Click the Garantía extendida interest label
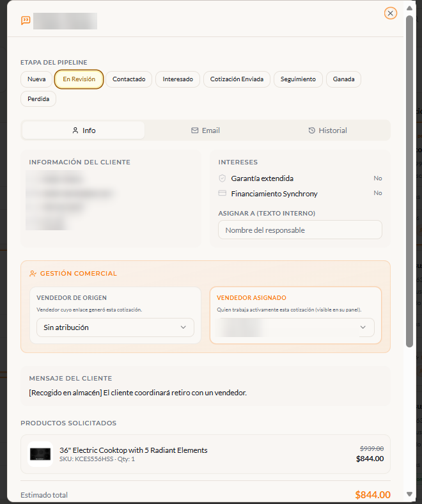The height and width of the screenshot is (504, 422). [x=262, y=178]
